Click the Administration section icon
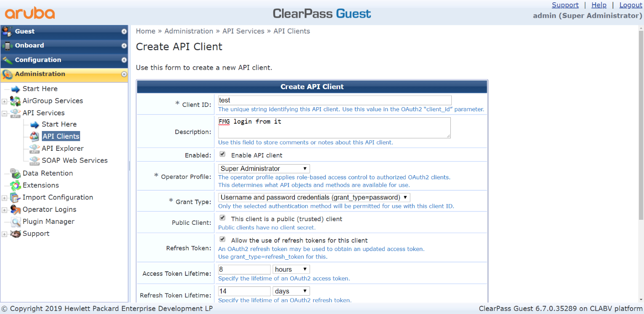The width and height of the screenshot is (644, 314). tap(7, 74)
